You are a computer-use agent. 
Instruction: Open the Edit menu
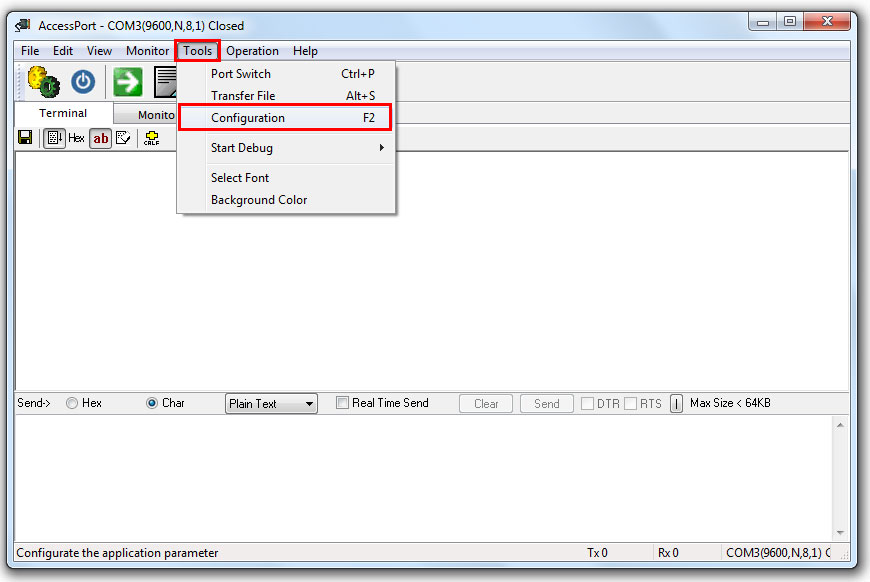tap(63, 51)
